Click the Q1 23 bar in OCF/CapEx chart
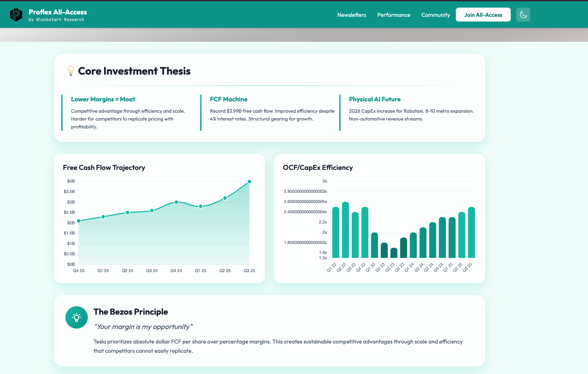This screenshot has height=374, width=588. (x=375, y=245)
